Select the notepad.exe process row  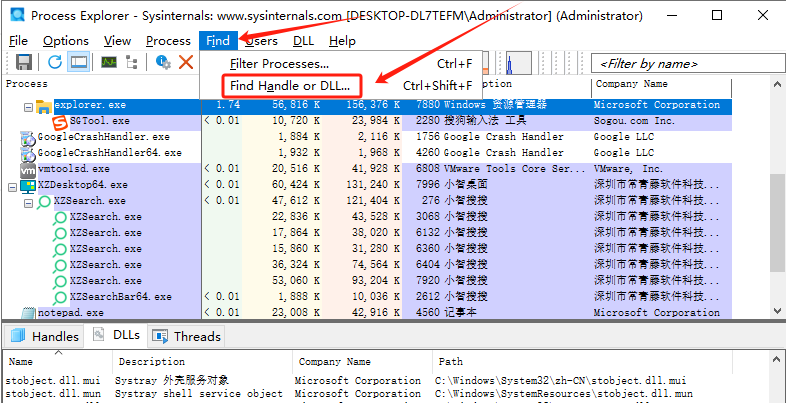coord(367,313)
